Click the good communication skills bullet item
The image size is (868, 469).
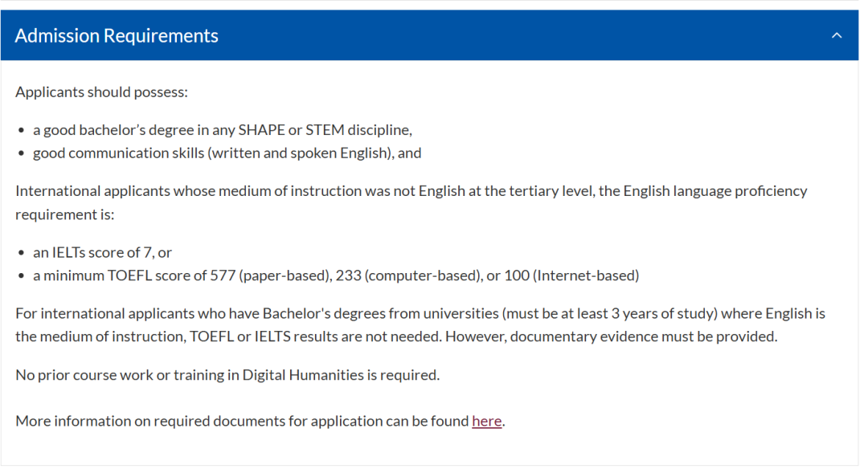pos(227,153)
